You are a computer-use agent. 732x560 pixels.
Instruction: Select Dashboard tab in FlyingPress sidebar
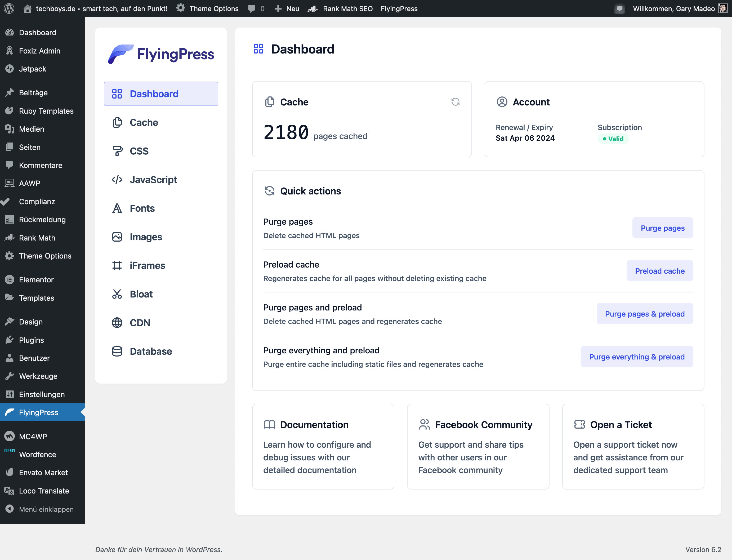tap(161, 94)
